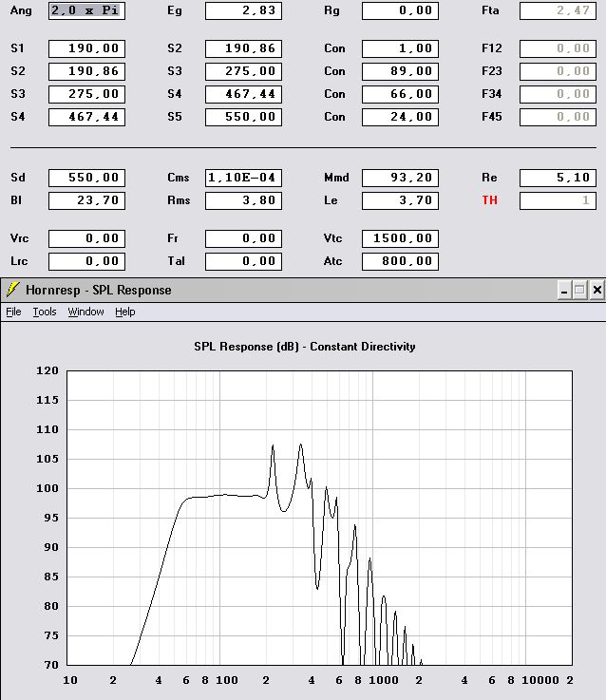Click the Fr input field
Screen dimensions: 606x700
point(243,238)
